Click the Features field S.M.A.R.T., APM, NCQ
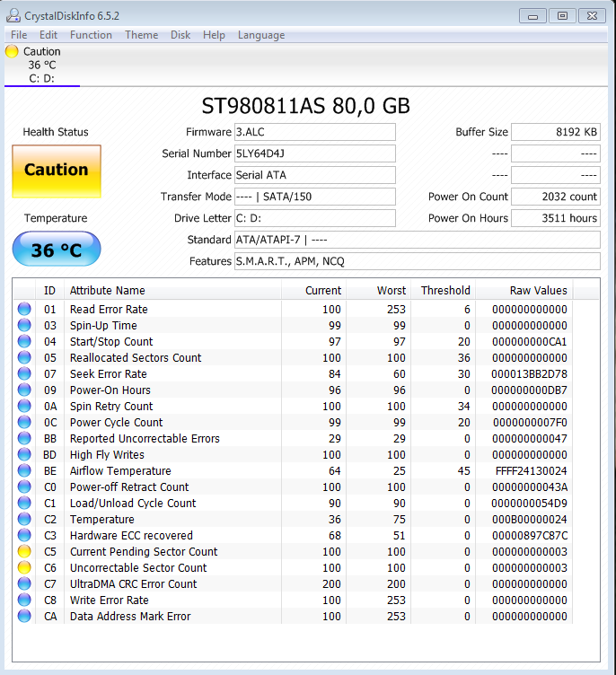616x675 pixels. (x=417, y=261)
